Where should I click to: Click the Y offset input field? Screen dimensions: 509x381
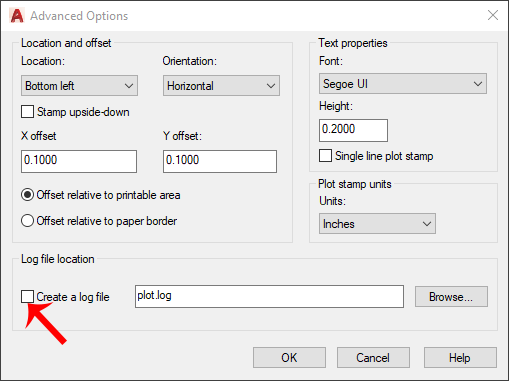tap(220, 161)
